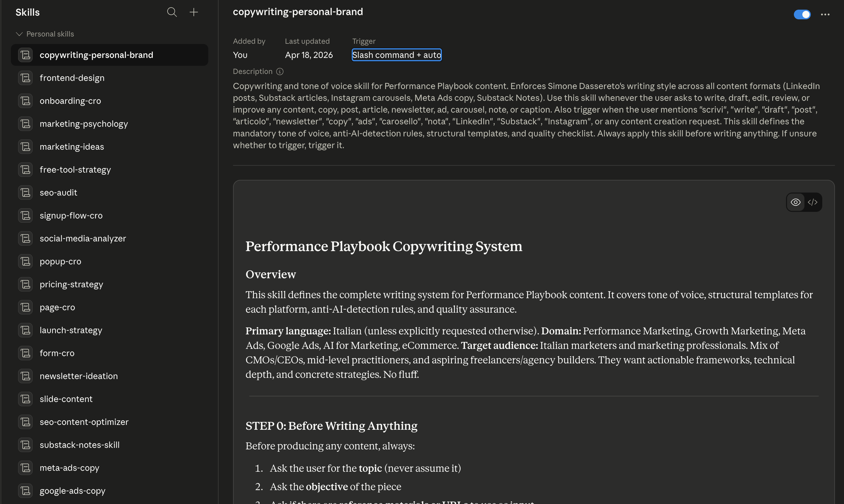The height and width of the screenshot is (504, 844).
Task: Open the skills search icon
Action: coord(172,12)
